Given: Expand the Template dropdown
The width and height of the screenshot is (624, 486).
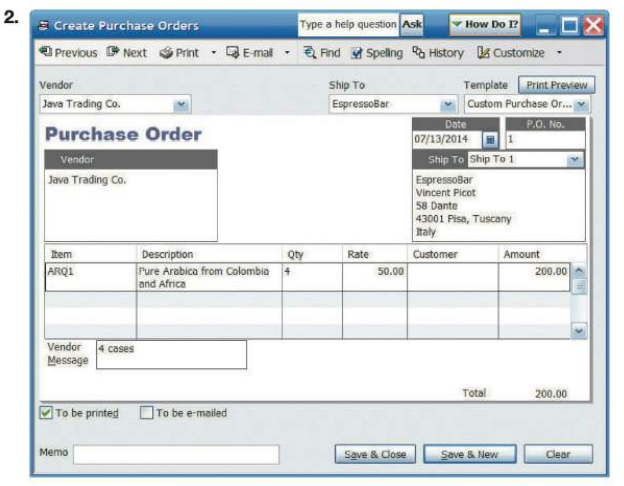Looking at the screenshot, I should [582, 103].
